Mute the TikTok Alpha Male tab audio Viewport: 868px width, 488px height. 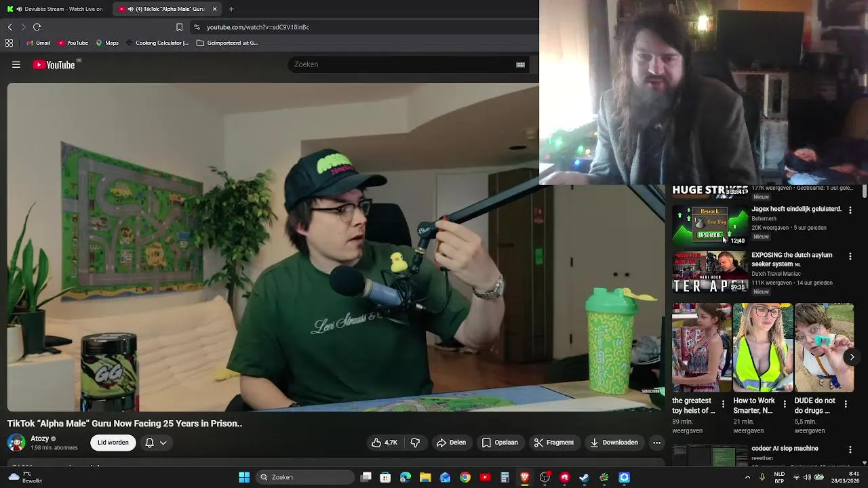(x=130, y=9)
